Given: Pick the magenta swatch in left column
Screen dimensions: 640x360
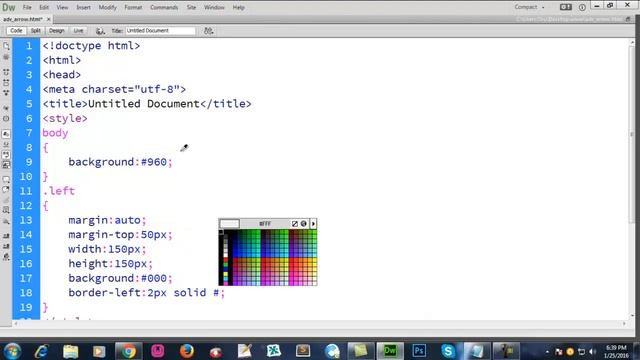Looking at the screenshot, I should (226, 283).
